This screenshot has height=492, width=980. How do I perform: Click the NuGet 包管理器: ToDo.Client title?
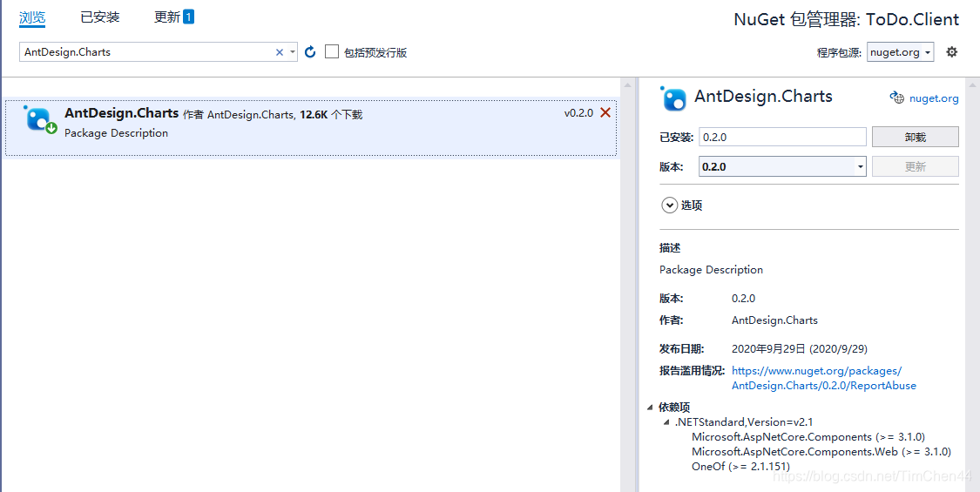[846, 19]
